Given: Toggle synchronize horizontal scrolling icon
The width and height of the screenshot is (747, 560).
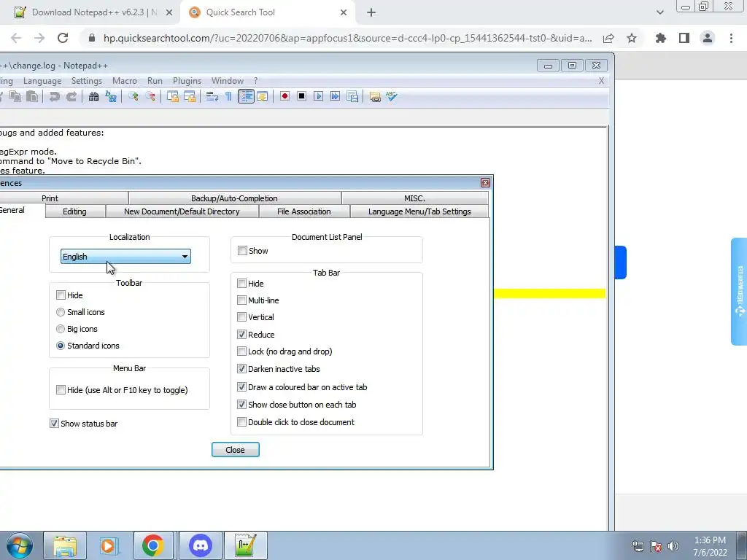Looking at the screenshot, I should pos(190,97).
